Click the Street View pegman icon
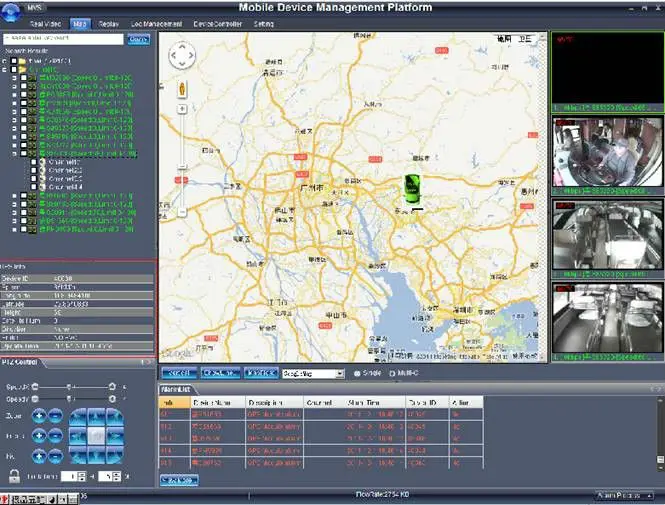Viewport: 665px width, 505px height. coord(182,89)
